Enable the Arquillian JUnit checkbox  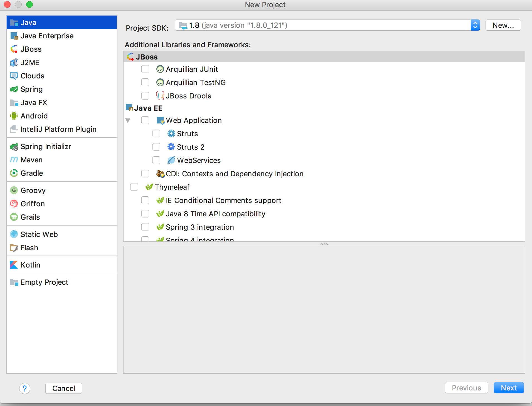pos(145,69)
